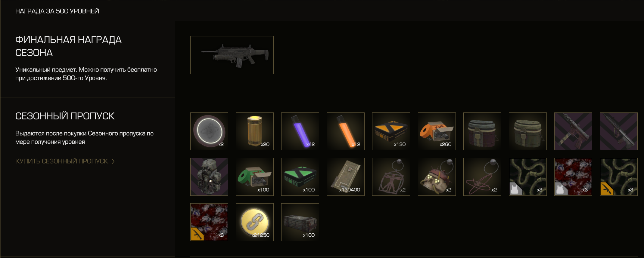Click the skull keychain charm x2
This screenshot has width=644, height=258.
coord(437,177)
